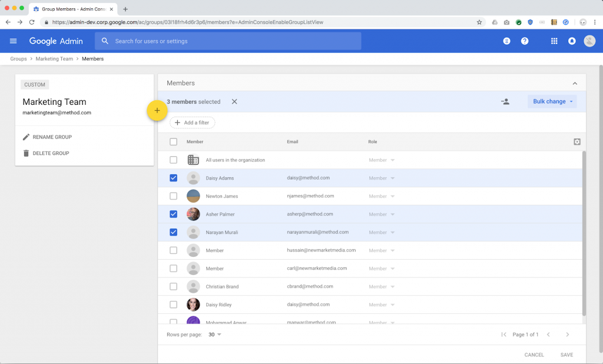
Task: Open the help question mark icon
Action: coord(525,41)
